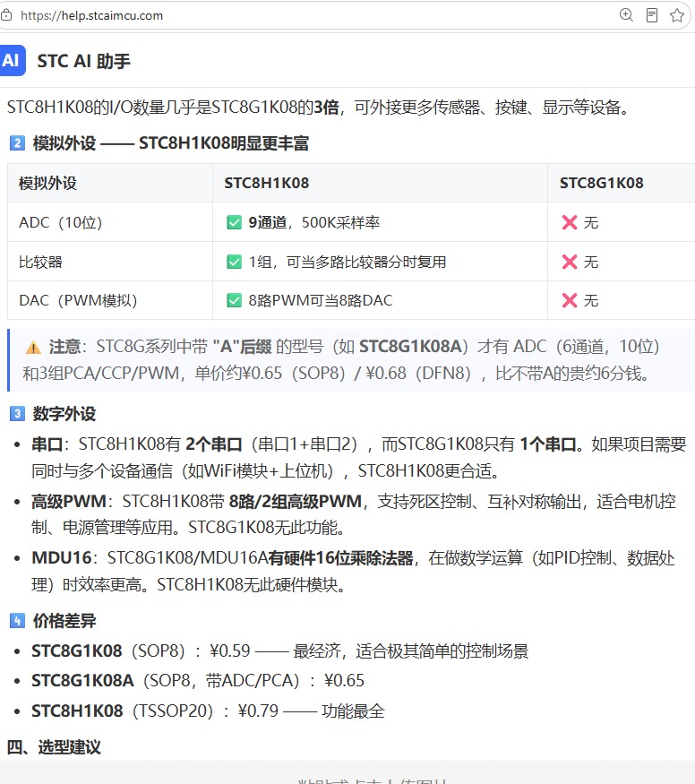Viewport: 695px width, 784px height.
Task: Click red cross in 比较器 row
Action: click(569, 262)
